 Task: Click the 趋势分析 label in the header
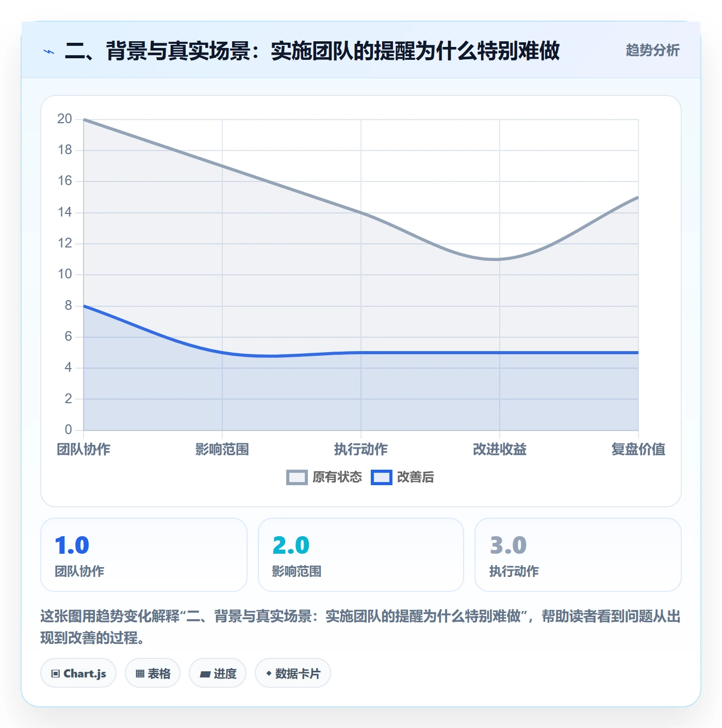[x=652, y=51]
